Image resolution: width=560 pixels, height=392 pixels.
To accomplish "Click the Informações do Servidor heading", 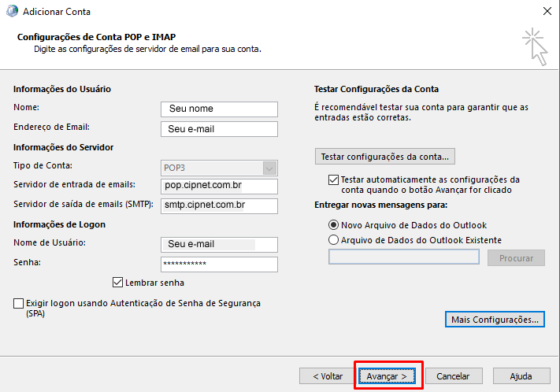I will coord(63,147).
